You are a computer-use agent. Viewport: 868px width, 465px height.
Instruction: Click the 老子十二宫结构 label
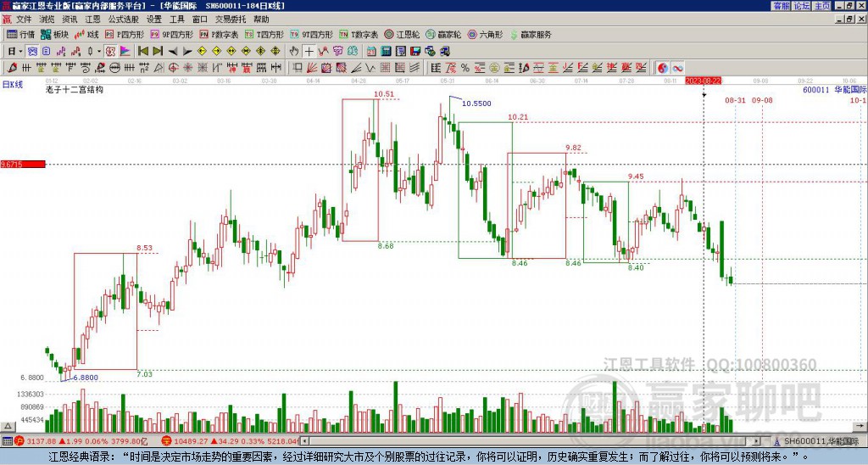[75, 89]
